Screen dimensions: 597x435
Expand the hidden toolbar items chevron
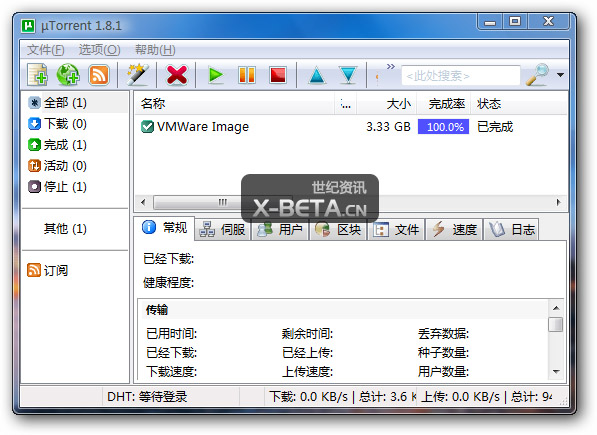391,66
